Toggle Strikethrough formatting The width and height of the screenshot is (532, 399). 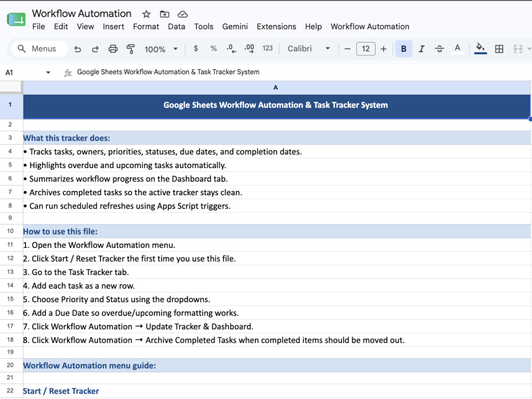[439, 49]
